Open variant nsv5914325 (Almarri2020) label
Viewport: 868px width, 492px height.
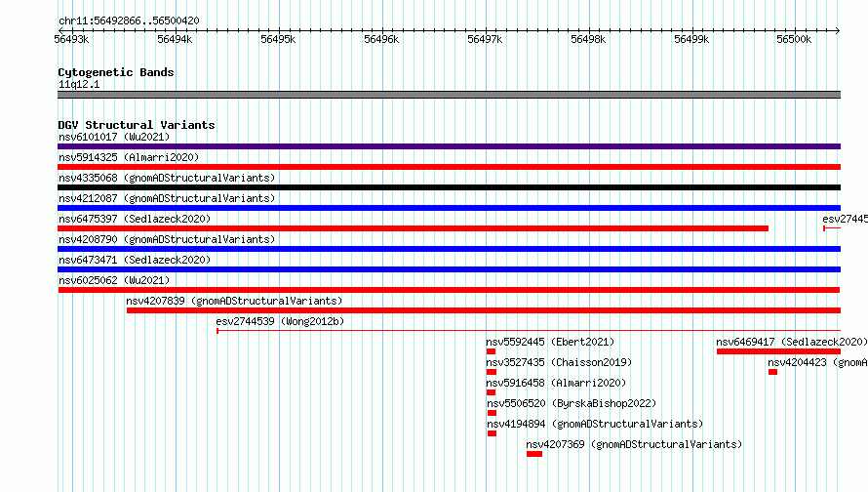coord(129,157)
